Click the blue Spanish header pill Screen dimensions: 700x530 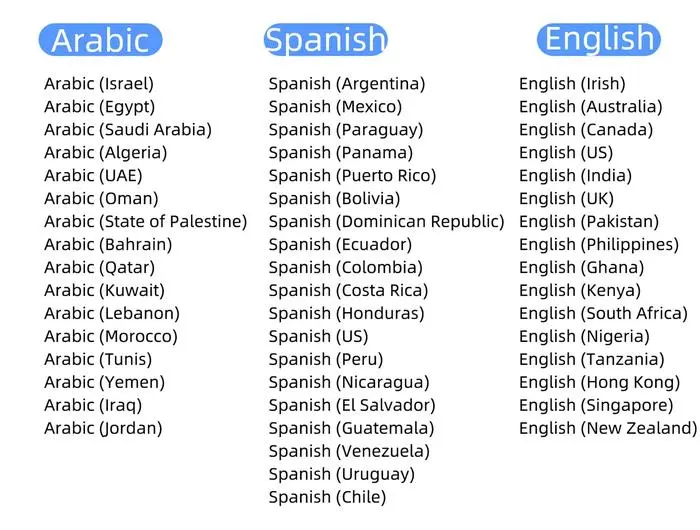325,40
